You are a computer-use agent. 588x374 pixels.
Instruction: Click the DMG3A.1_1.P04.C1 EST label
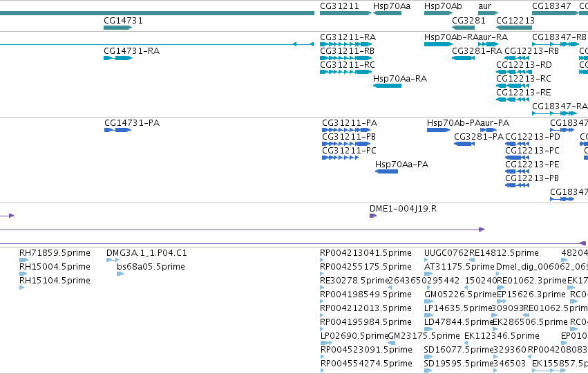click(146, 253)
